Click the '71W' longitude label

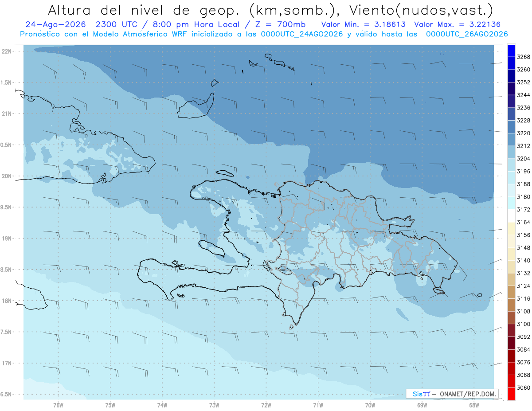(x=318, y=405)
